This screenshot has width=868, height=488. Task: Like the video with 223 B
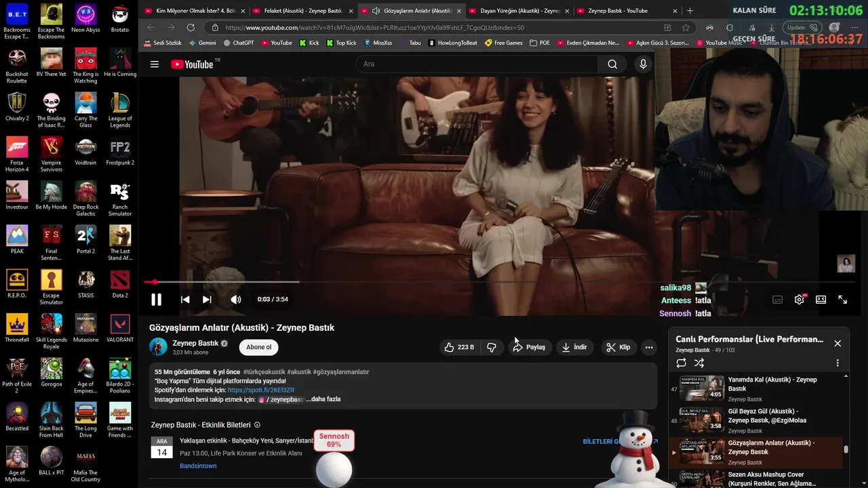click(459, 347)
